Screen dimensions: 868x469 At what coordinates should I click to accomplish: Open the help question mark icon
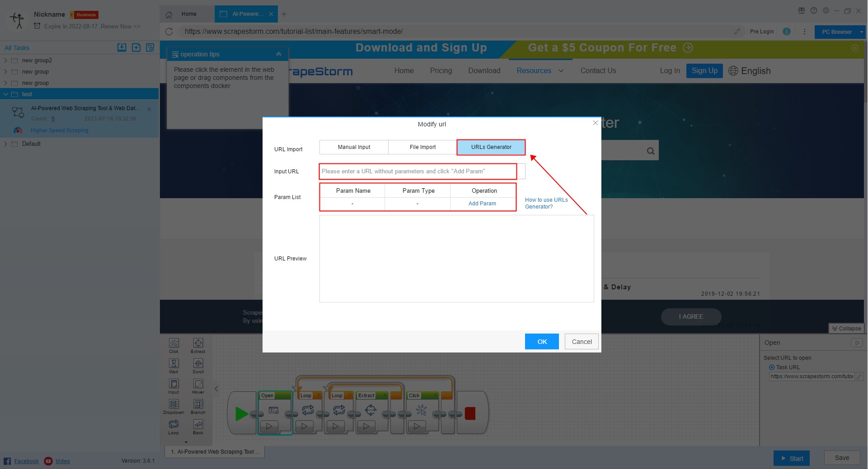coord(814,10)
